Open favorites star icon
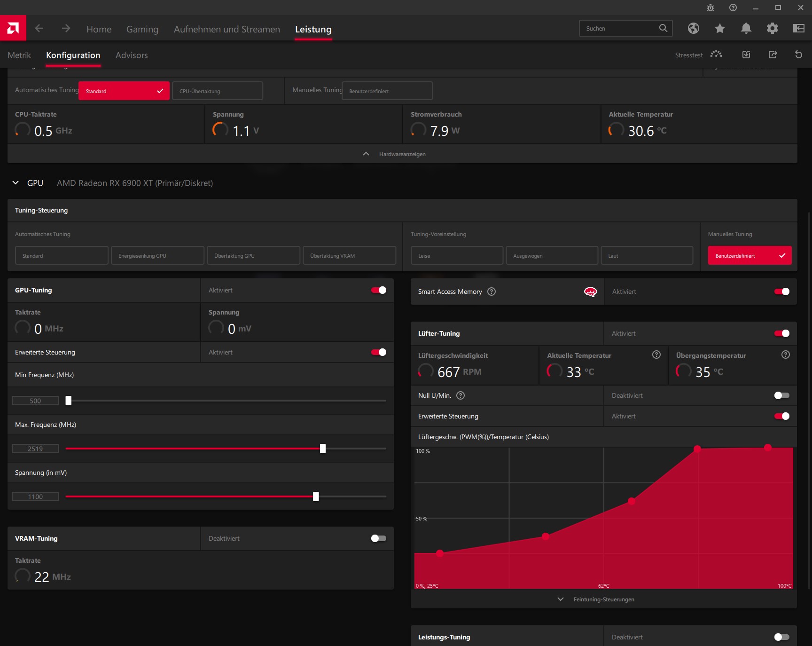This screenshot has width=812, height=646. (x=720, y=28)
